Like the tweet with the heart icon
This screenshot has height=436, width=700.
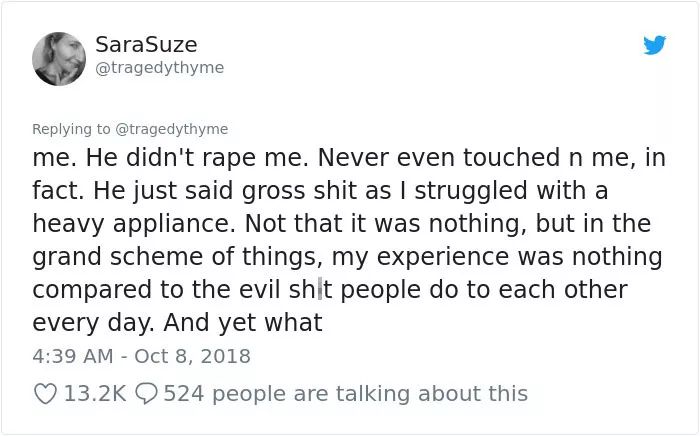[45, 394]
